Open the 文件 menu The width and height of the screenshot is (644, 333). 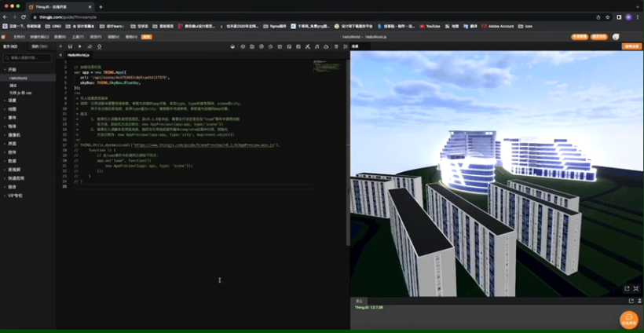click(19, 37)
